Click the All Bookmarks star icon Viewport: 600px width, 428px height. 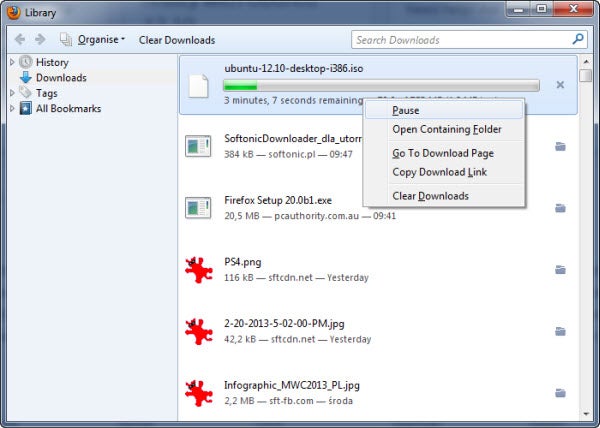26,108
